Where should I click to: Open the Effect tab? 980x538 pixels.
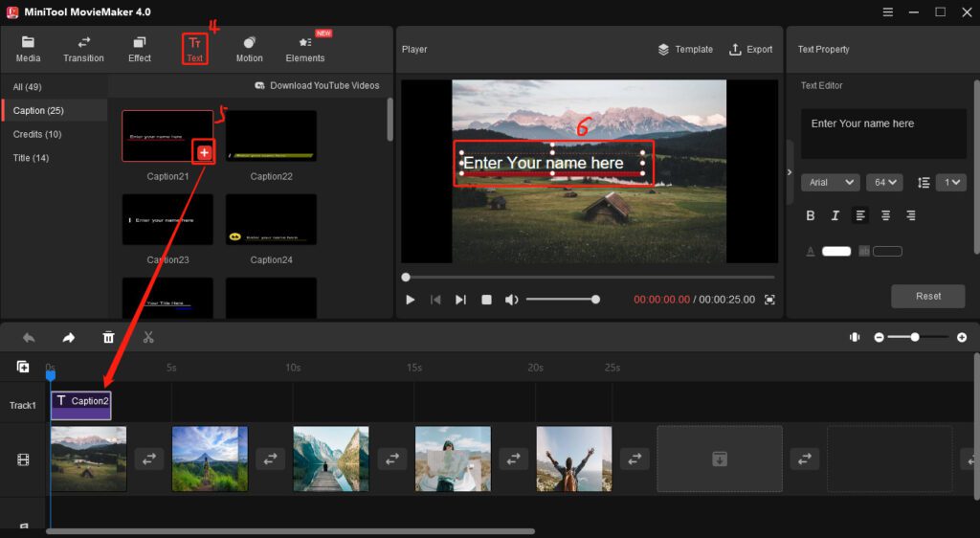(x=140, y=50)
